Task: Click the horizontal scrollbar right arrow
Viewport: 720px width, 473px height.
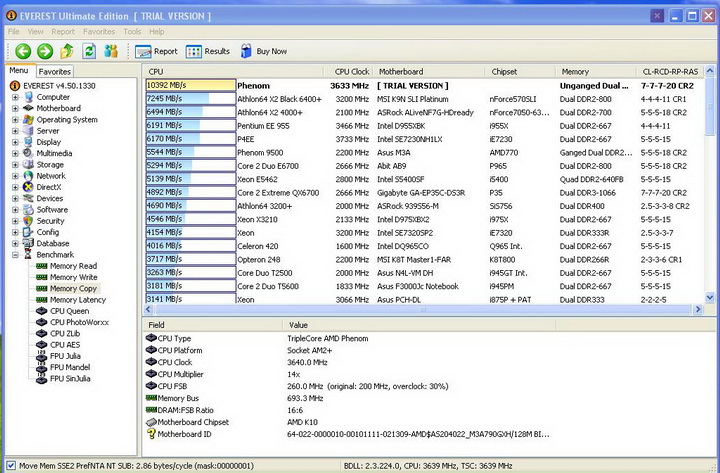Action: coord(698,309)
